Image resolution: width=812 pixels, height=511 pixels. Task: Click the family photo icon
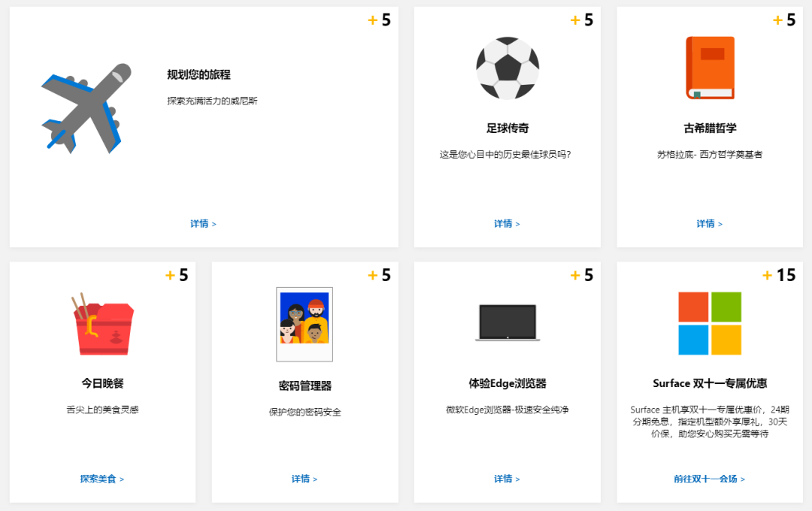304,324
